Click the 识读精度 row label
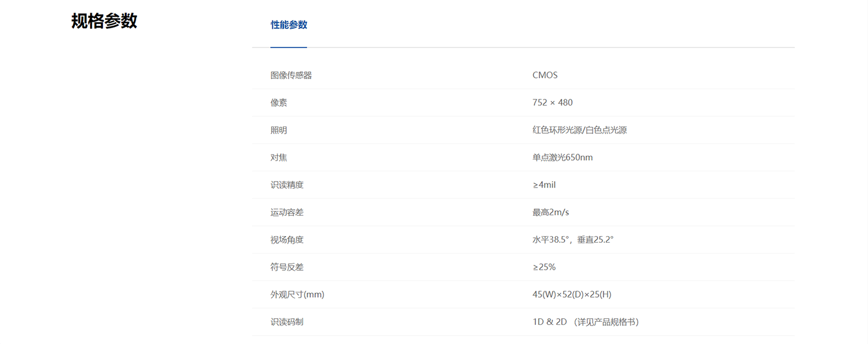 point(287,185)
